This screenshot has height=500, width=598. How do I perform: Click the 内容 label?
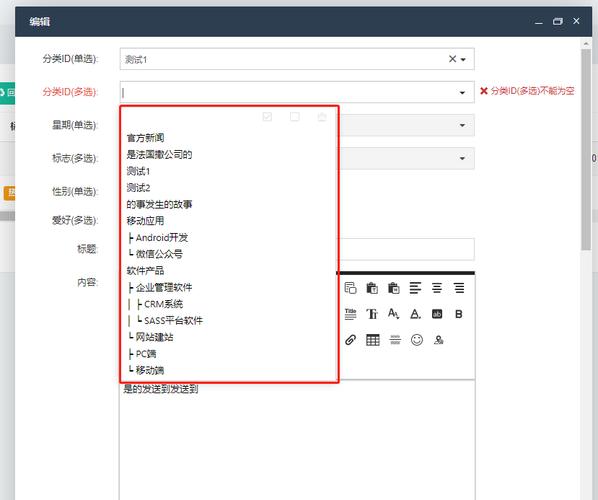pos(88,282)
